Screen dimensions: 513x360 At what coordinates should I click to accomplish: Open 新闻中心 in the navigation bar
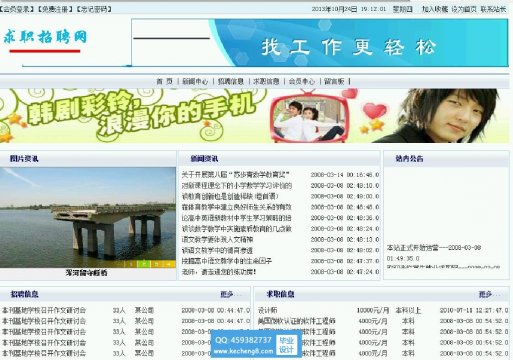click(195, 81)
